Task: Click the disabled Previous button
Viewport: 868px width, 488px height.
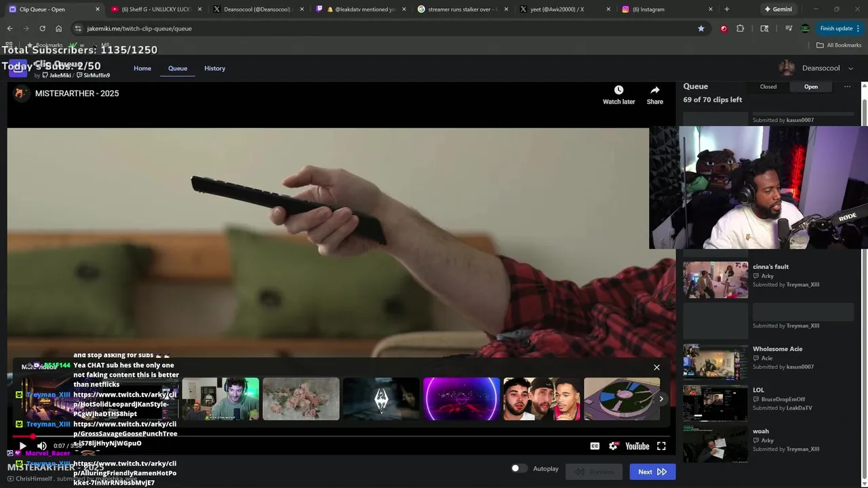Action: tap(594, 472)
